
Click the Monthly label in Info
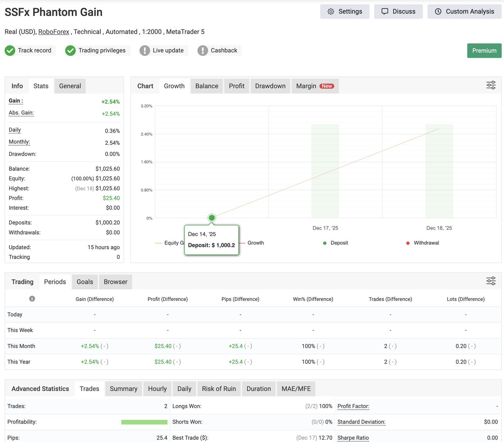(19, 142)
